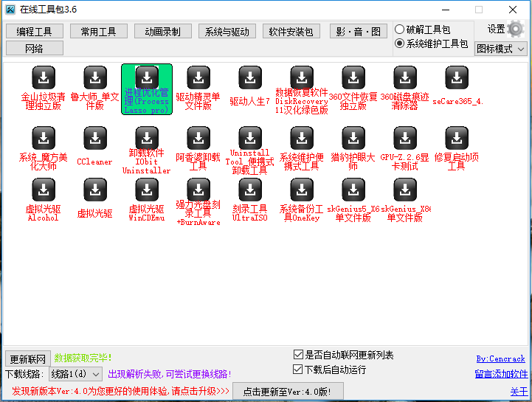The image size is (532, 402).
Task: Download 虚拟光驱 Alcohol
Action: coord(44,190)
